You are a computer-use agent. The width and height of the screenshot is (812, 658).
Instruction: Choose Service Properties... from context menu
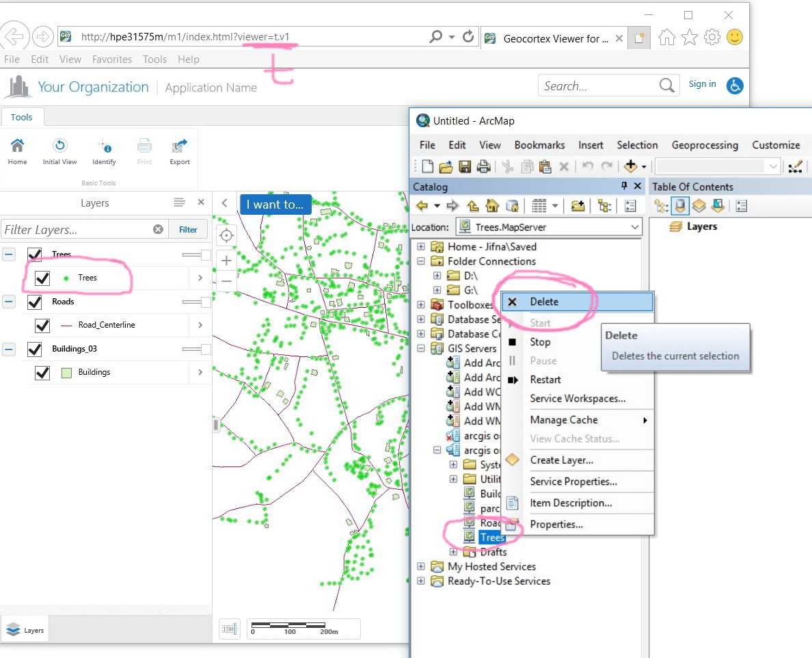click(x=577, y=482)
